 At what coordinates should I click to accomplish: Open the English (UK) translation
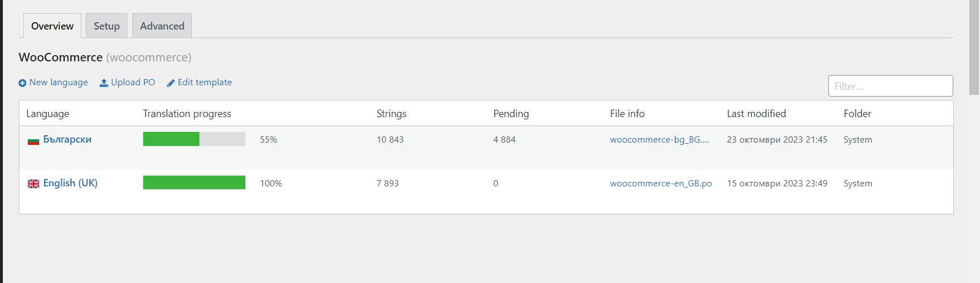(70, 183)
